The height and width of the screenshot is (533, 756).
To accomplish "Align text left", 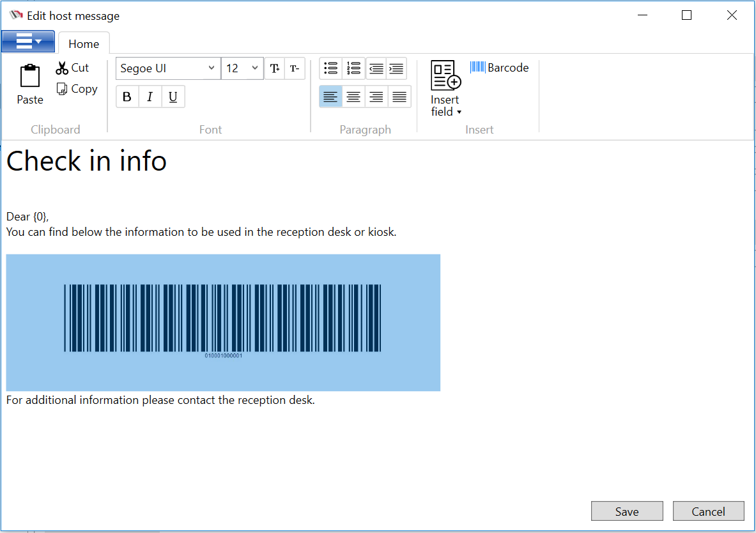I will 331,97.
